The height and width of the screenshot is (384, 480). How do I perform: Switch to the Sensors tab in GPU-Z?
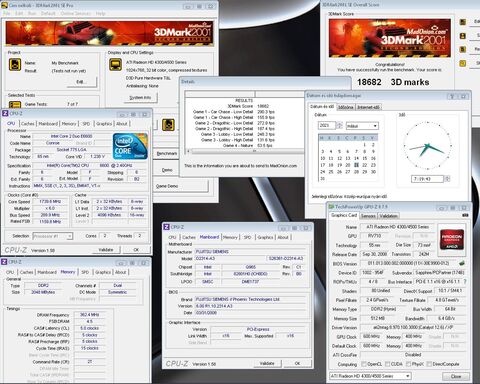368,216
